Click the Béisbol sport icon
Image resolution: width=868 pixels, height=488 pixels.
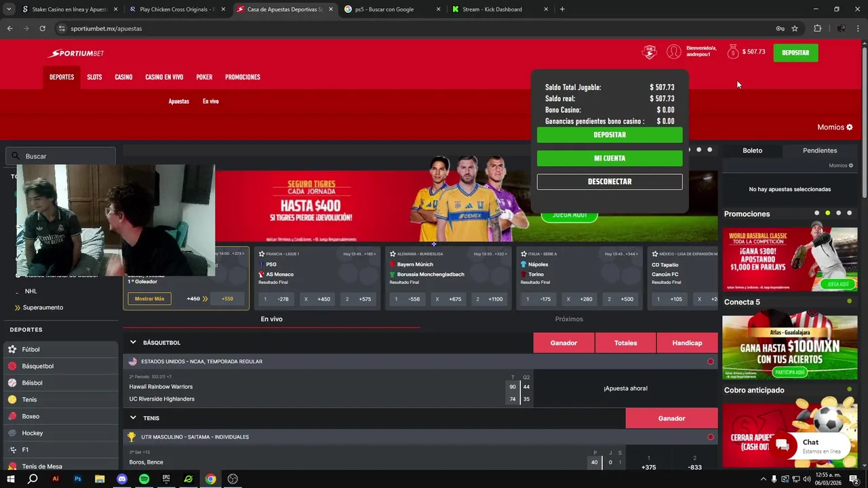point(12,383)
